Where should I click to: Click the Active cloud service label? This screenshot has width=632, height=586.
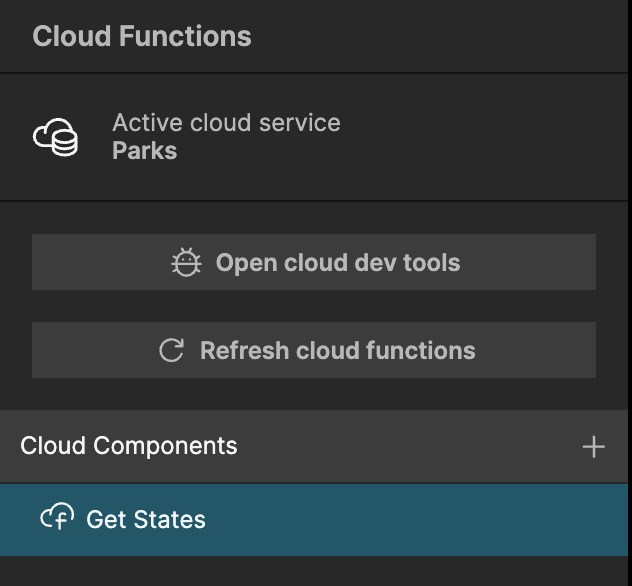click(x=226, y=123)
